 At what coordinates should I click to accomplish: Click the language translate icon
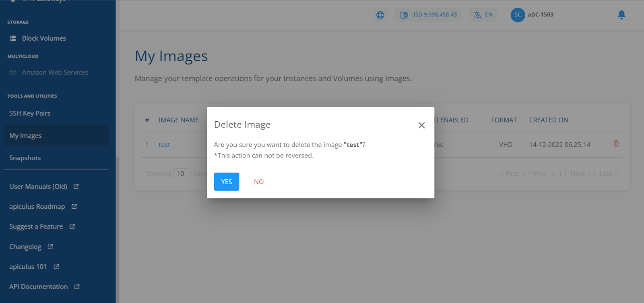[477, 15]
